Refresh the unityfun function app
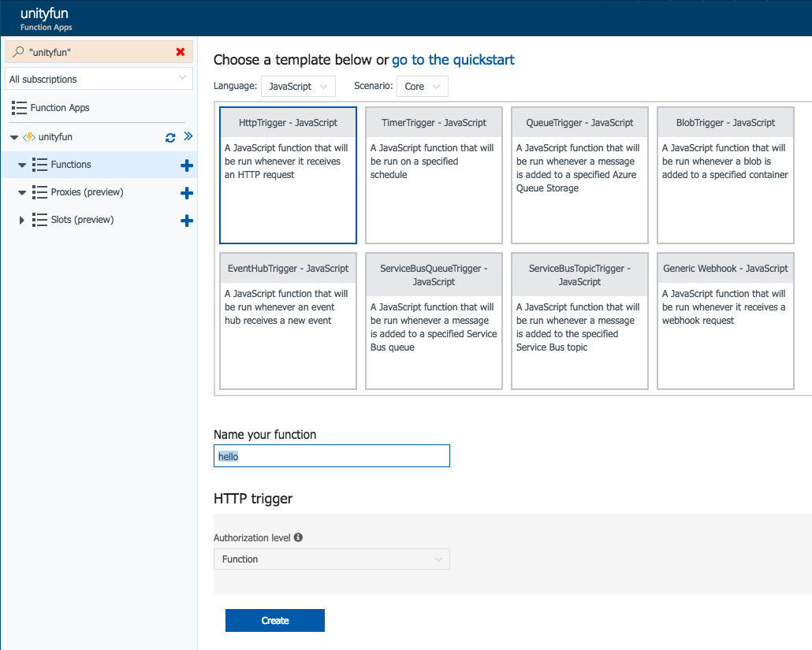 click(x=170, y=137)
